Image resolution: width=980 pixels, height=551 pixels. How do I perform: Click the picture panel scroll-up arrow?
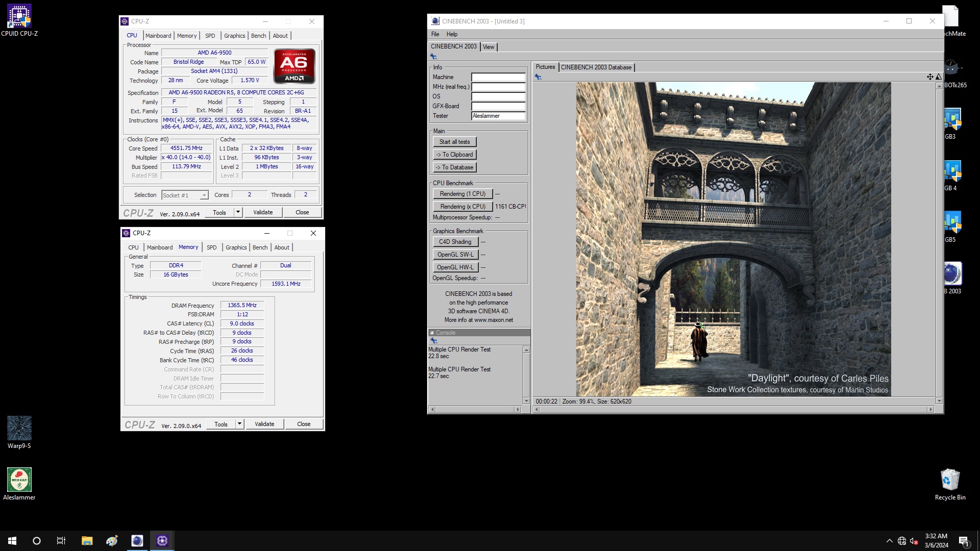[x=939, y=86]
